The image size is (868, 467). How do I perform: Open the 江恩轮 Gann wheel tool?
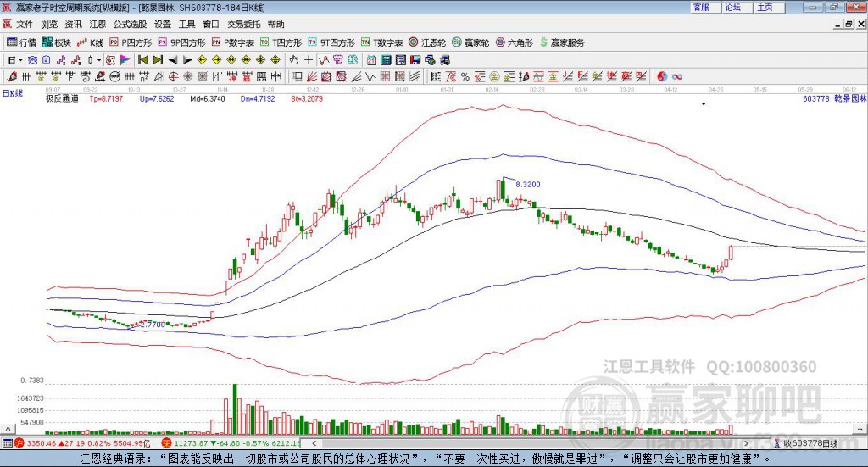427,42
